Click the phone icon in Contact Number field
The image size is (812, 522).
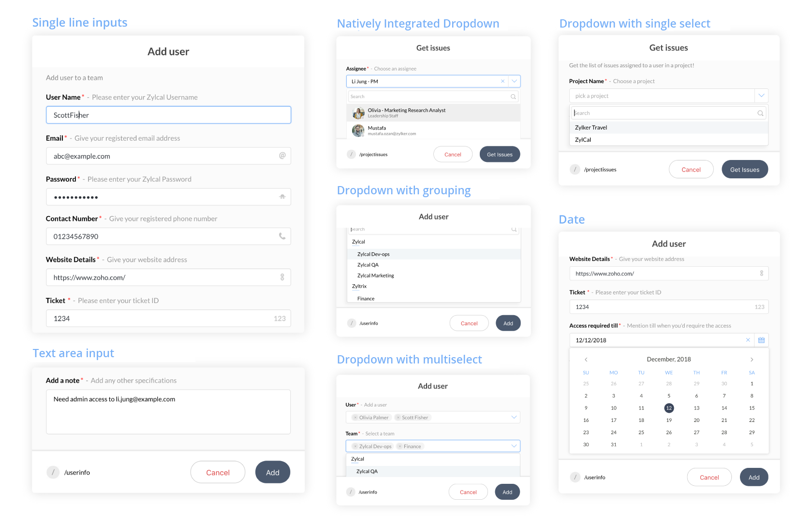(x=282, y=236)
